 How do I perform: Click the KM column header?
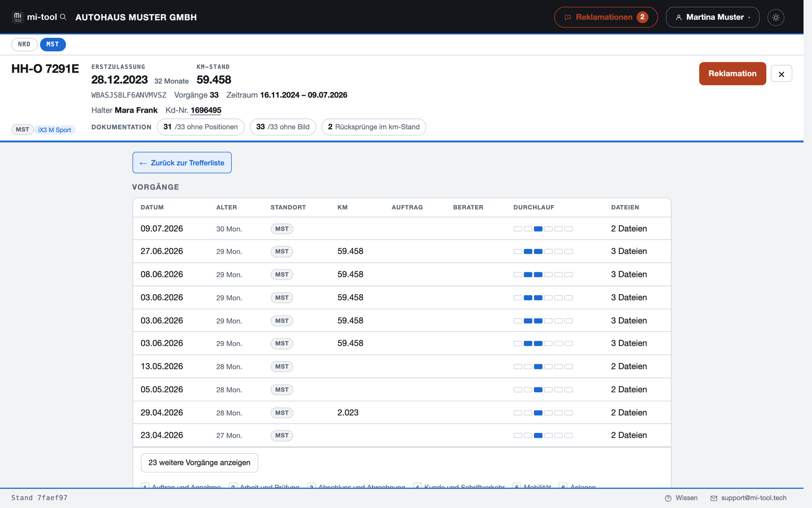(343, 207)
